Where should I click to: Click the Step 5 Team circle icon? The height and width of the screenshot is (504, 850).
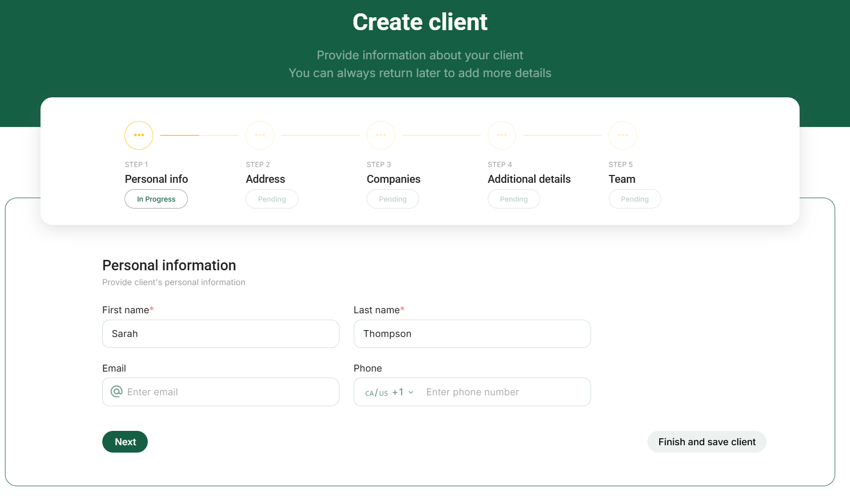[x=623, y=135]
